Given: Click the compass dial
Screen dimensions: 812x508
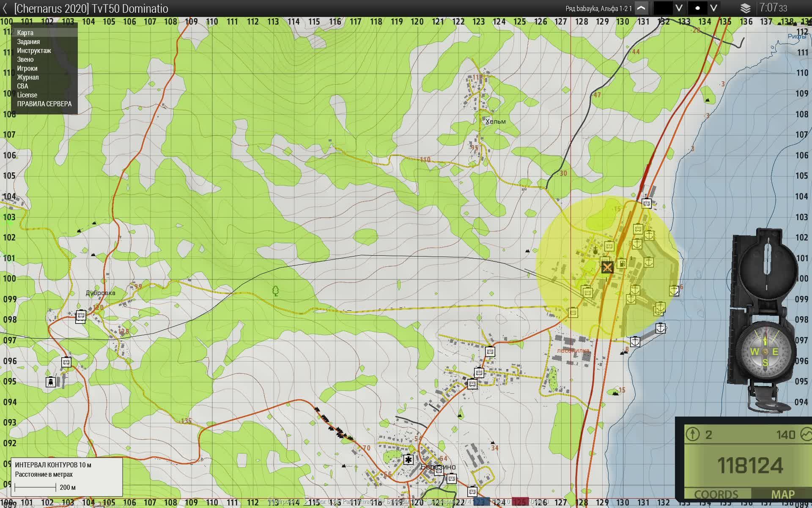Looking at the screenshot, I should pos(765,352).
